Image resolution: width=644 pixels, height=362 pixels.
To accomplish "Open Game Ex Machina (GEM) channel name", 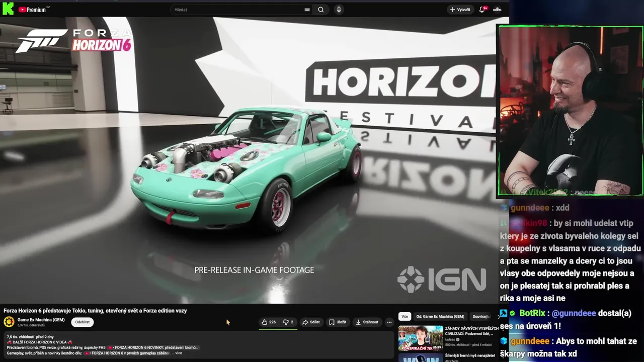I will coord(41,320).
